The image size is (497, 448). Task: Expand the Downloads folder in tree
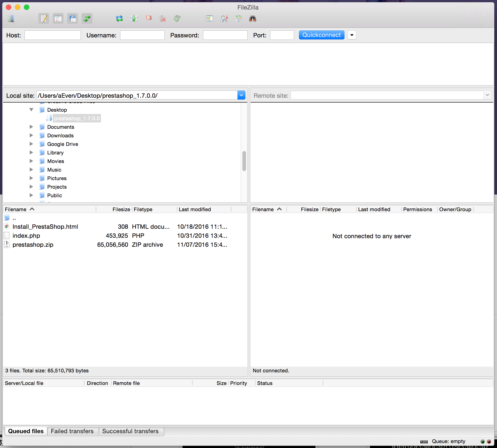coord(31,135)
